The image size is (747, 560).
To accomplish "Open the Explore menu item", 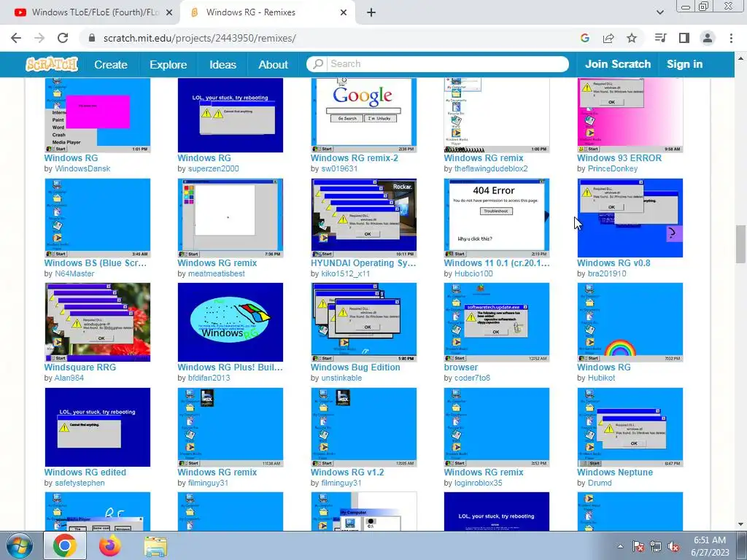I will pyautogui.click(x=169, y=64).
